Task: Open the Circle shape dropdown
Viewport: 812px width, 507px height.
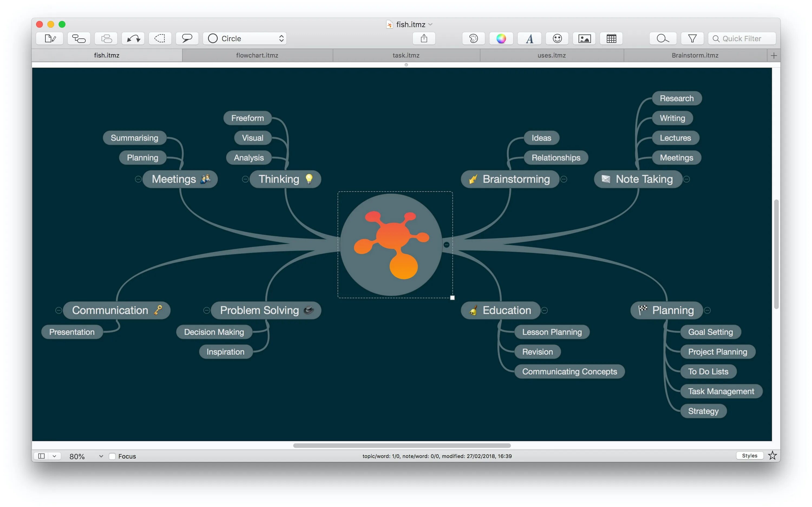Action: tap(245, 39)
